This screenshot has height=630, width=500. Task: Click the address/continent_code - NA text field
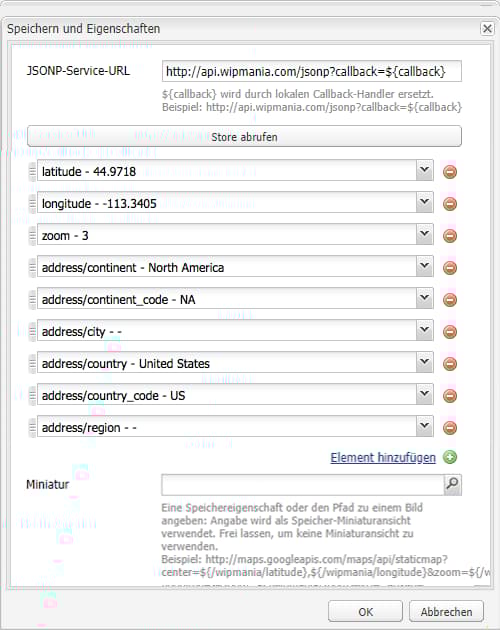(227, 300)
